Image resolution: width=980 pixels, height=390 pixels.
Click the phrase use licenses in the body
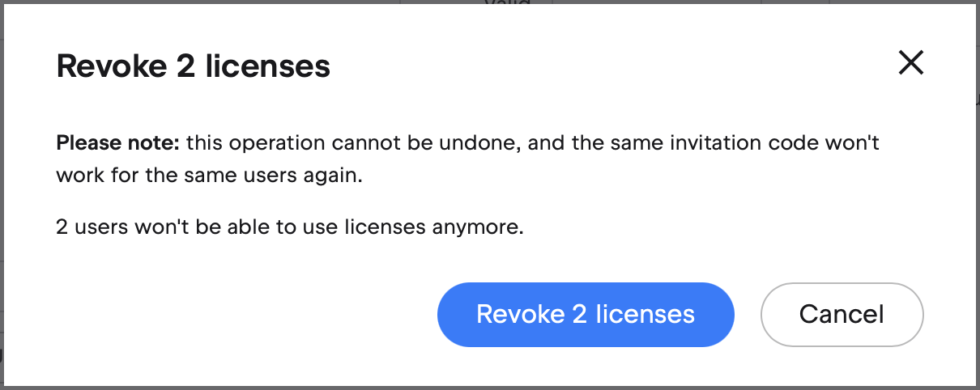[x=362, y=227]
